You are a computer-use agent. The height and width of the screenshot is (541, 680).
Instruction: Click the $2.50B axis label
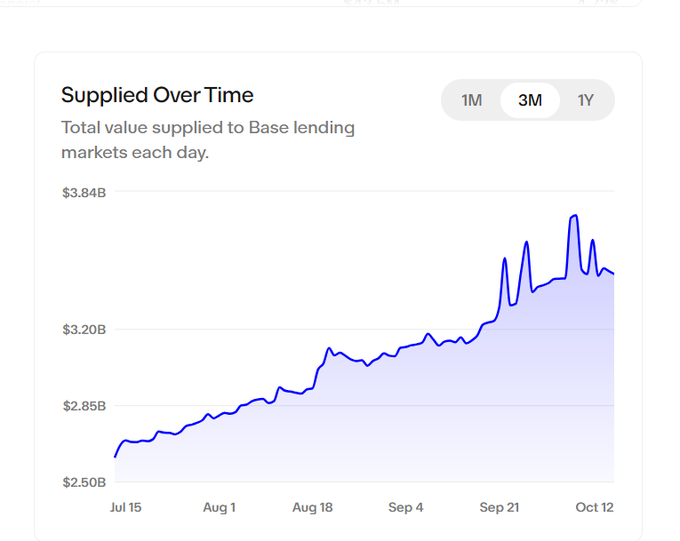[84, 482]
